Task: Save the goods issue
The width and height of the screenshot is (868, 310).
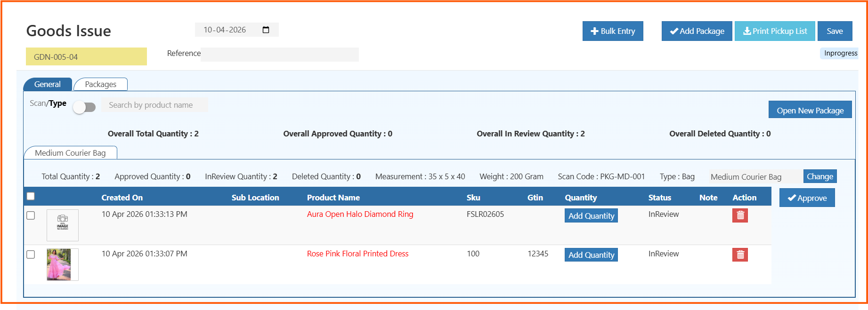Action: click(x=835, y=31)
